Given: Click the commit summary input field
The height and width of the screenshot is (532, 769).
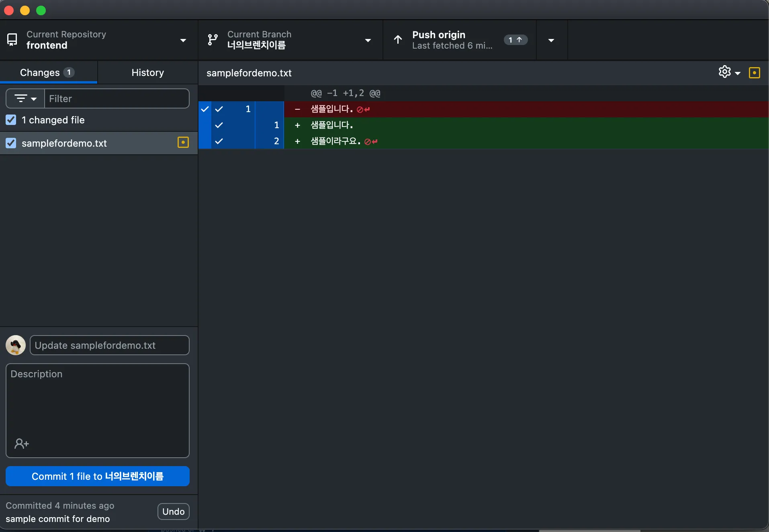Looking at the screenshot, I should [x=110, y=345].
